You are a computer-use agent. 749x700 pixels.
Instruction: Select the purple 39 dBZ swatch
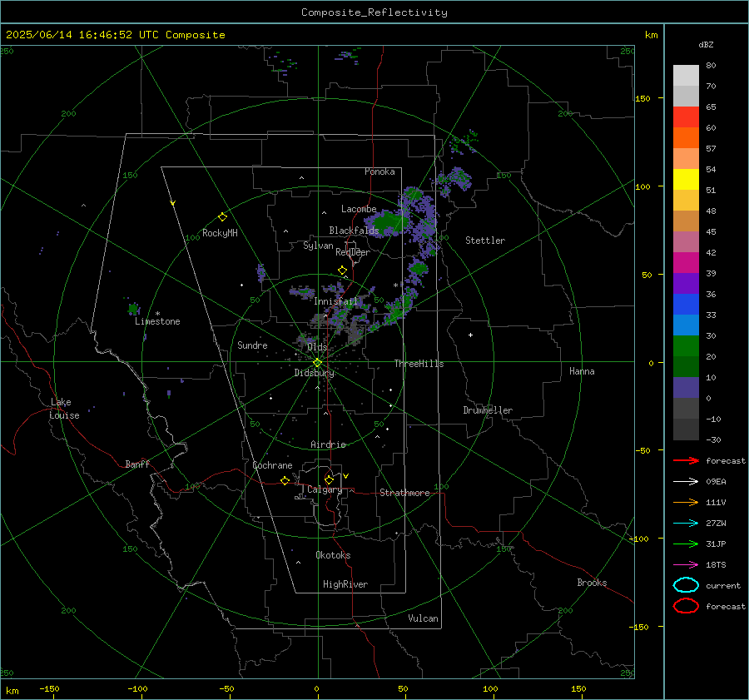[x=686, y=284]
